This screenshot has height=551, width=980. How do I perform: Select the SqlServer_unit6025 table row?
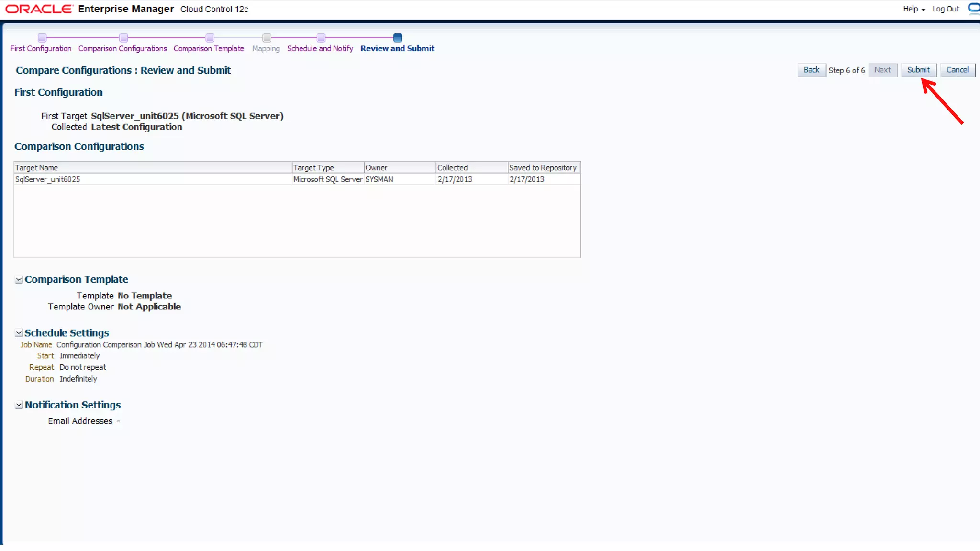point(297,179)
